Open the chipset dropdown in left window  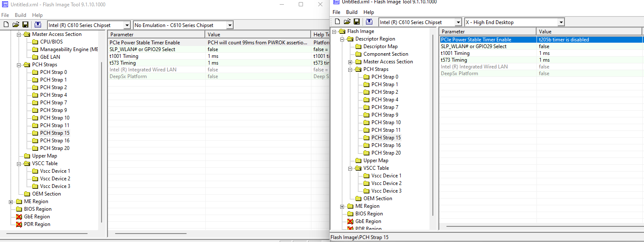(127, 25)
